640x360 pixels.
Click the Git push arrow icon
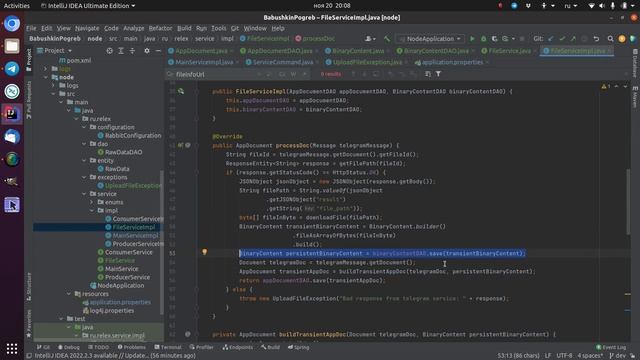(573, 39)
